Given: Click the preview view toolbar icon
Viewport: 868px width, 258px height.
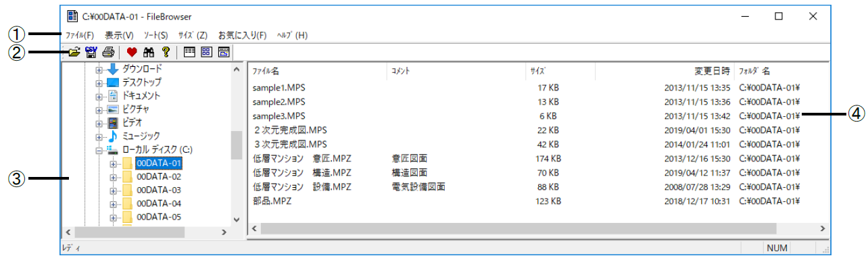Looking at the screenshot, I should pos(224,51).
